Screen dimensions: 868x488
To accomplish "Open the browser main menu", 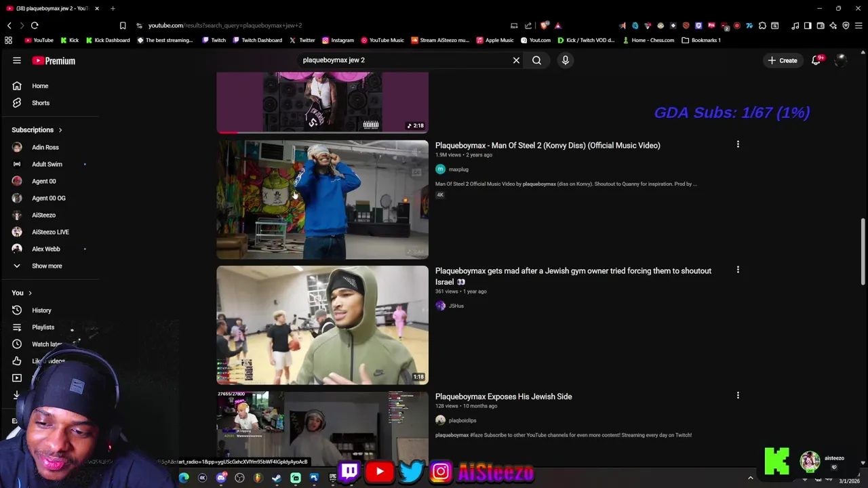I will [x=859, y=26].
